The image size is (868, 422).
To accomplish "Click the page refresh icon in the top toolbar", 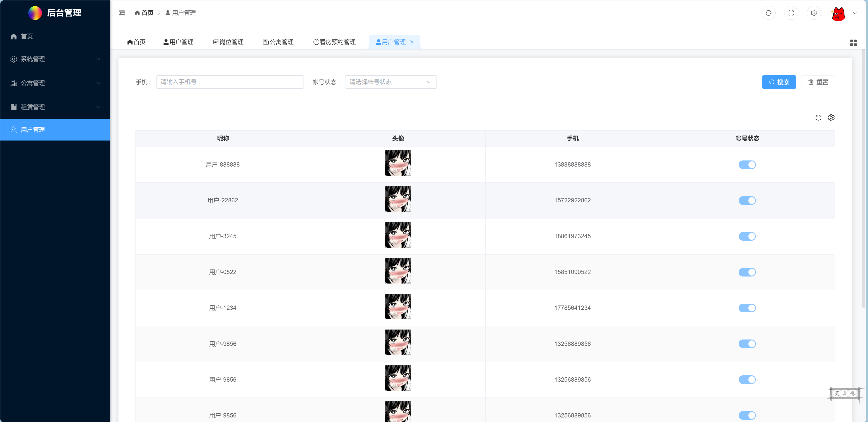I will pyautogui.click(x=769, y=13).
